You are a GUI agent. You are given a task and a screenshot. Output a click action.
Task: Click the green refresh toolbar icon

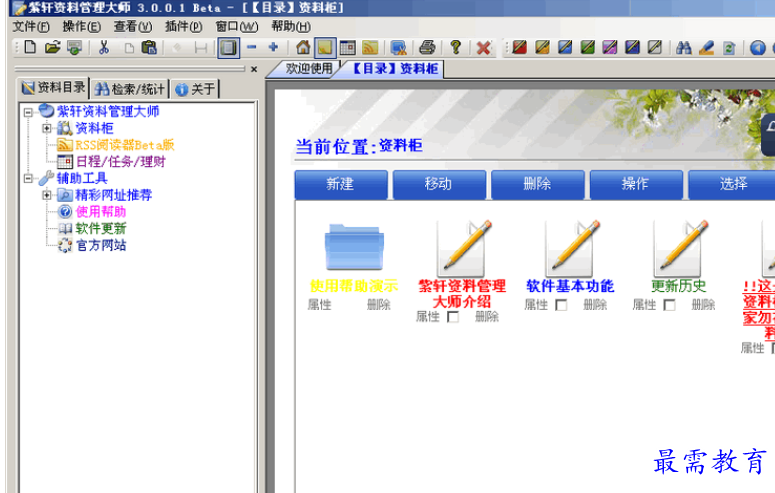click(729, 47)
